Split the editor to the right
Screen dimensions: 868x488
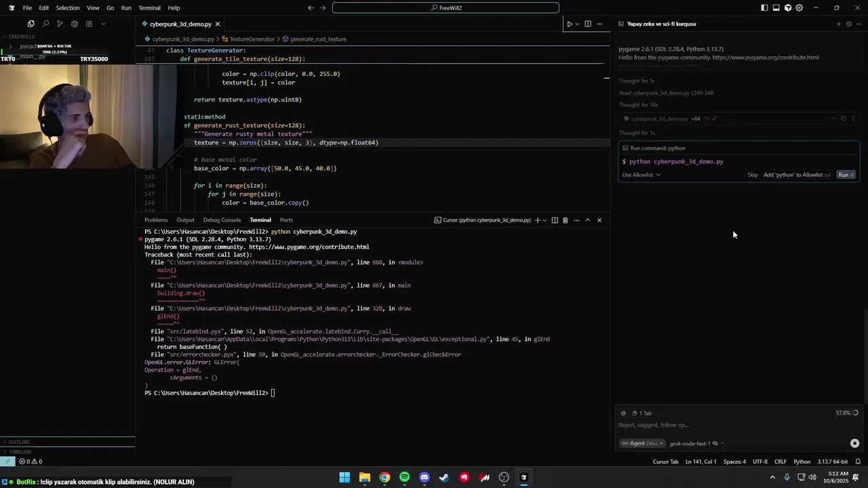(587, 24)
